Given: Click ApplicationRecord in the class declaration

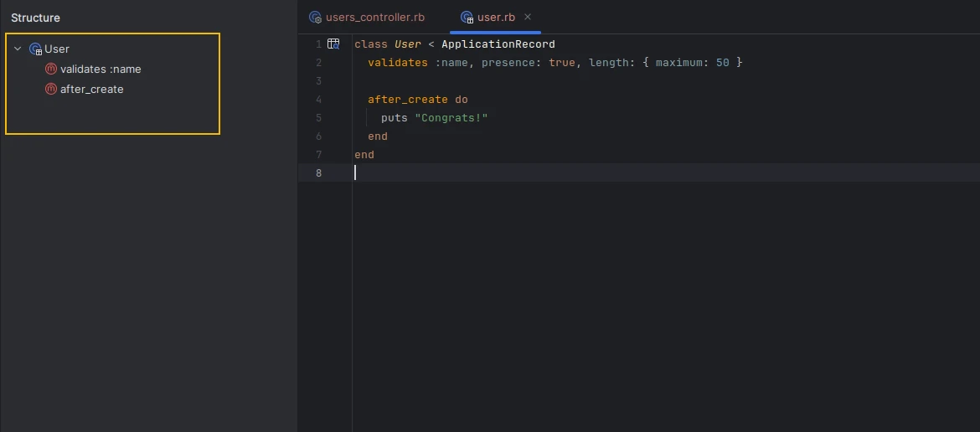Looking at the screenshot, I should [498, 44].
